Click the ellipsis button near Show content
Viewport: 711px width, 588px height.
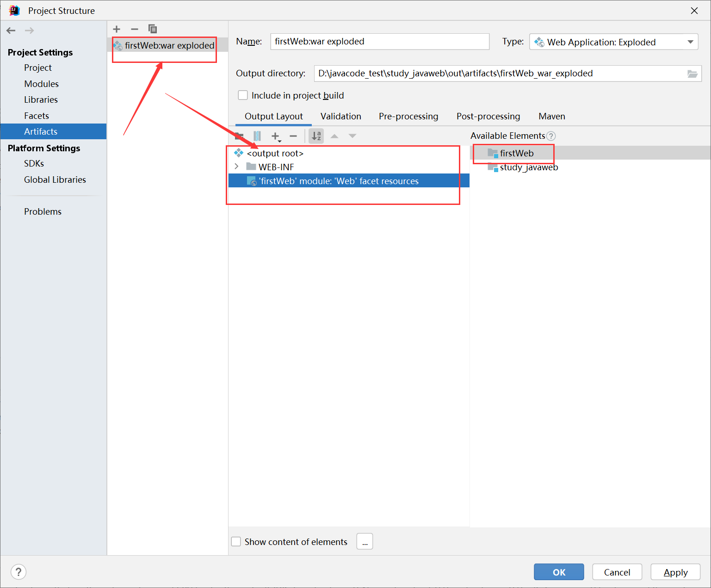(x=365, y=542)
